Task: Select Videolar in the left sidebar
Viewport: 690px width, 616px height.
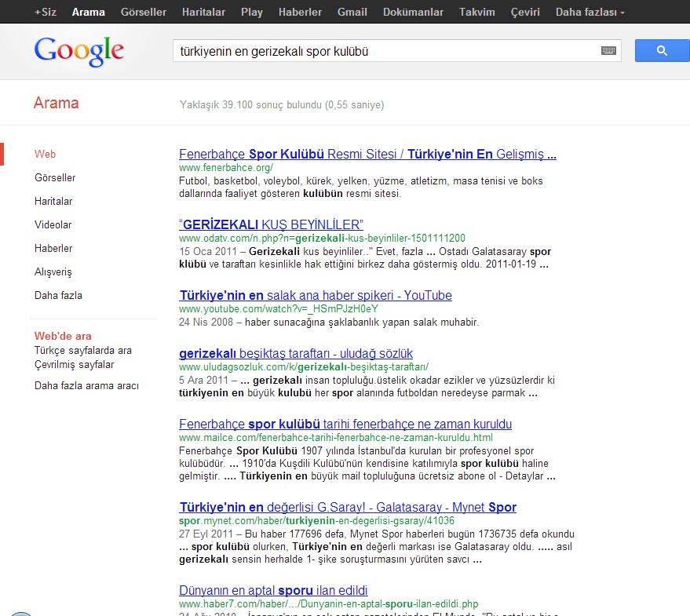Action: [53, 225]
